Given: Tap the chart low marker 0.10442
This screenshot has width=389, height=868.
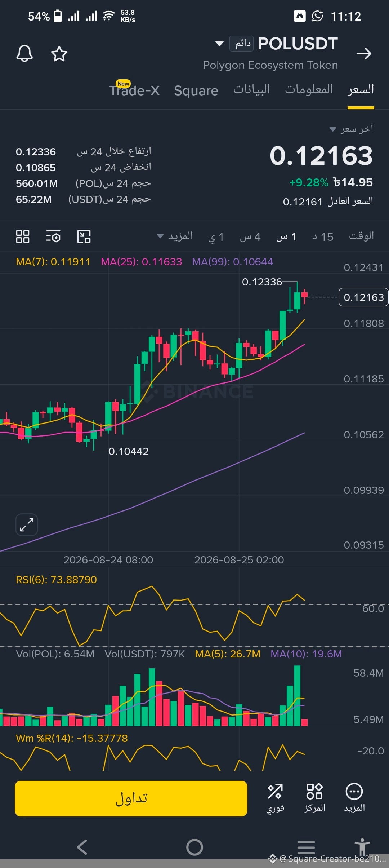Looking at the screenshot, I should [x=129, y=451].
